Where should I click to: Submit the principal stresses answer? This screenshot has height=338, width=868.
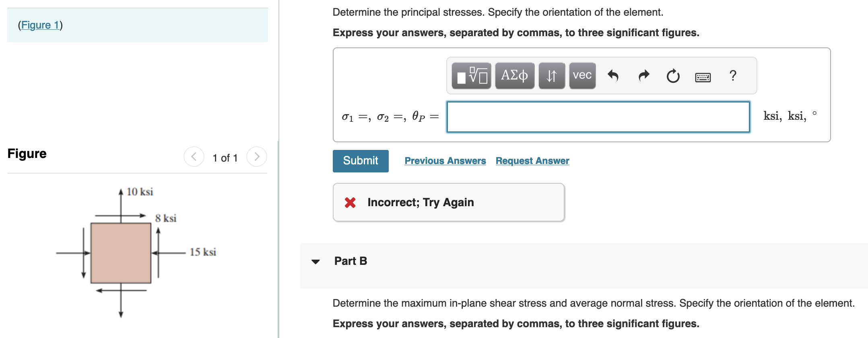360,161
